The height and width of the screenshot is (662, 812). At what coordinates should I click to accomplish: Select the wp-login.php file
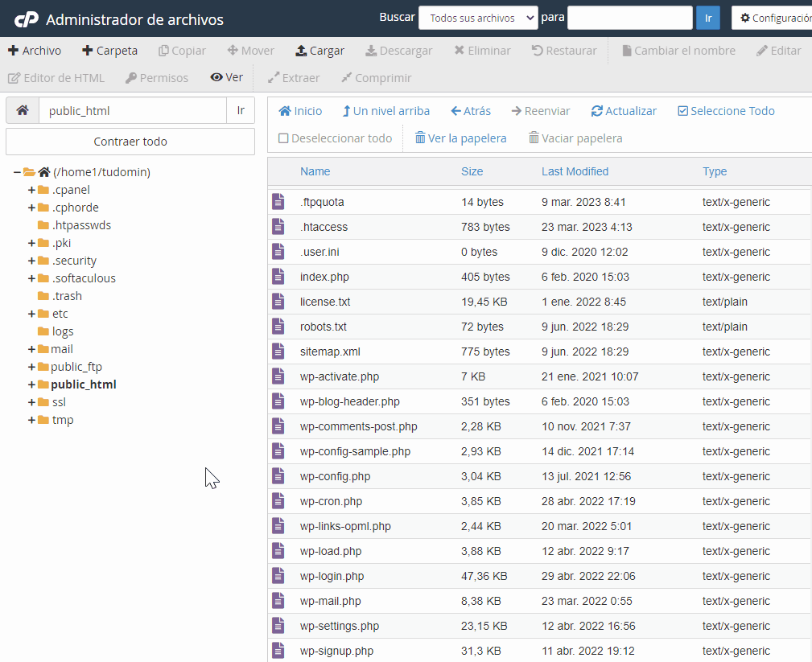538,576
